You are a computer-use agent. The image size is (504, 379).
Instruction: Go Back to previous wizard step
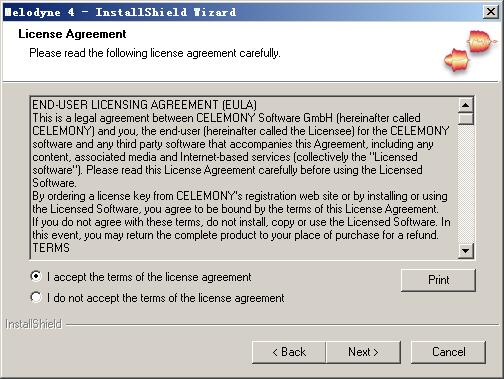(289, 352)
